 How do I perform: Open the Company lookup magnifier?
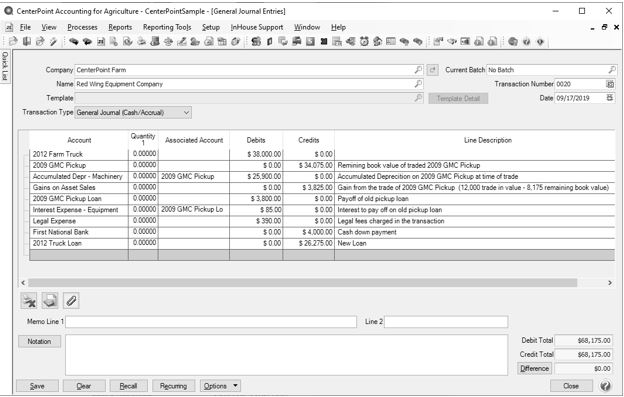418,70
